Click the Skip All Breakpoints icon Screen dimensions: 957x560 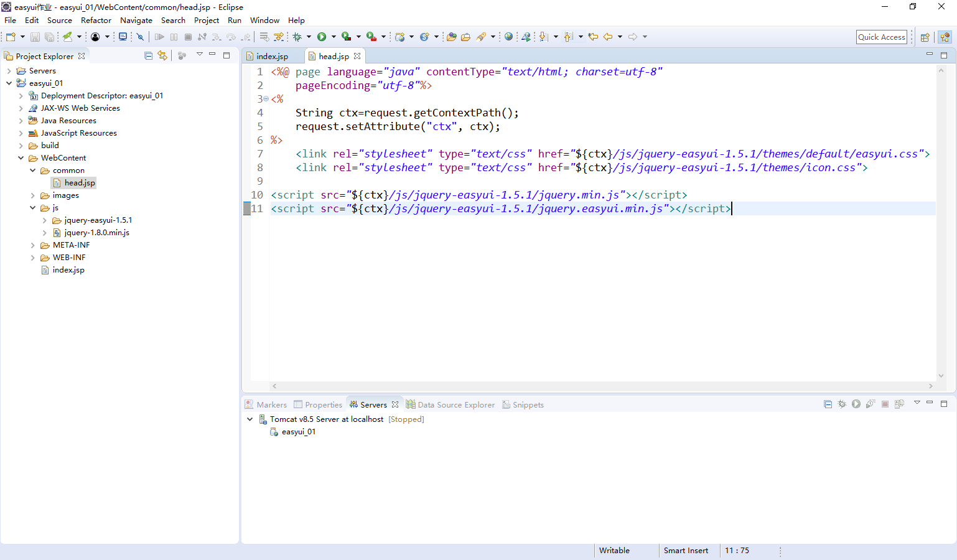[140, 37]
